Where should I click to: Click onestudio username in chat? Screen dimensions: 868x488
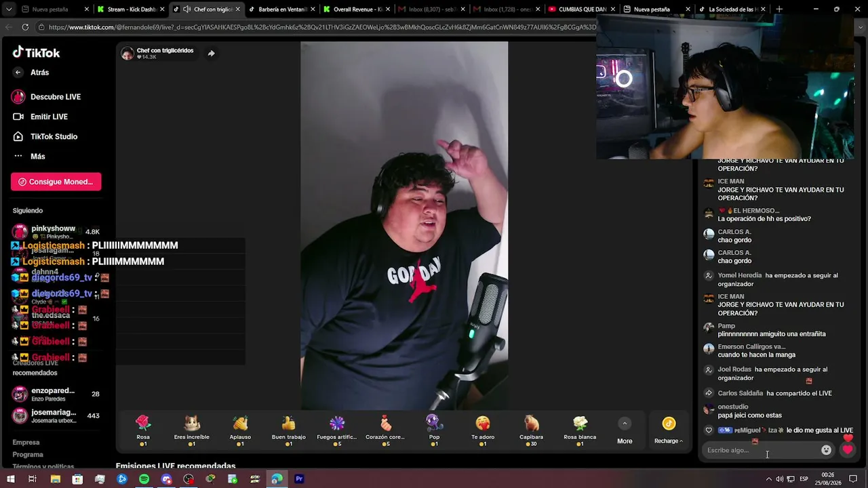pyautogui.click(x=733, y=407)
